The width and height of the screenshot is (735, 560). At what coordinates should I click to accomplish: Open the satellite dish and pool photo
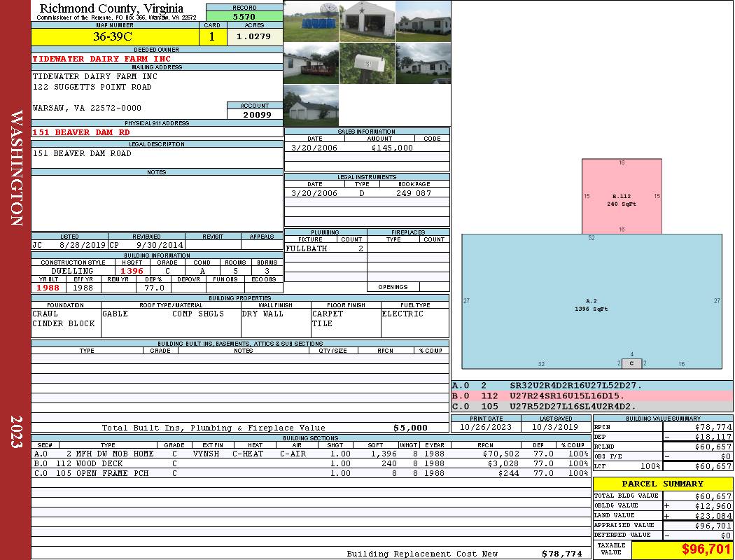[x=311, y=21]
